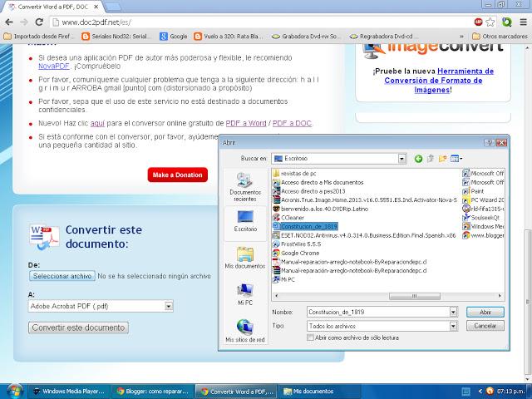
Task: Click the Make a Donation button
Action: (x=177, y=175)
